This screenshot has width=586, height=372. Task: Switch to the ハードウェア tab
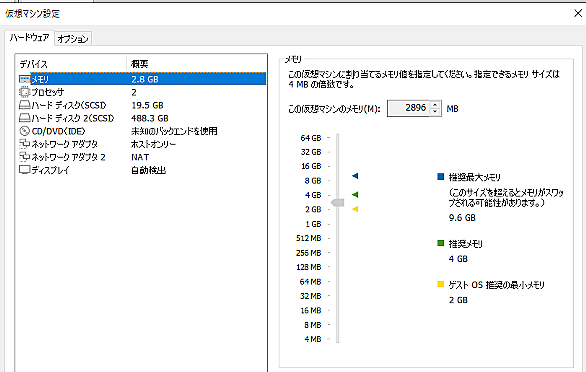(30, 37)
